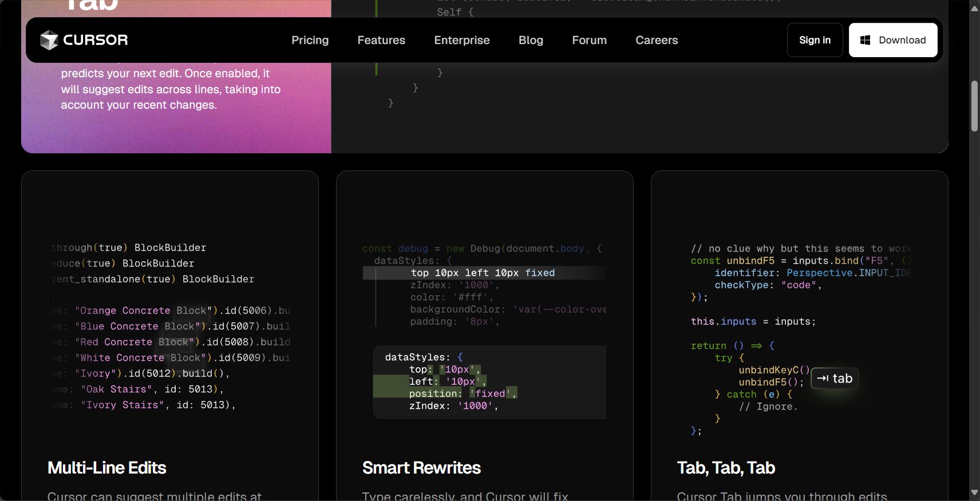Visit the Blog
The height and width of the screenshot is (501, 980).
(x=531, y=40)
